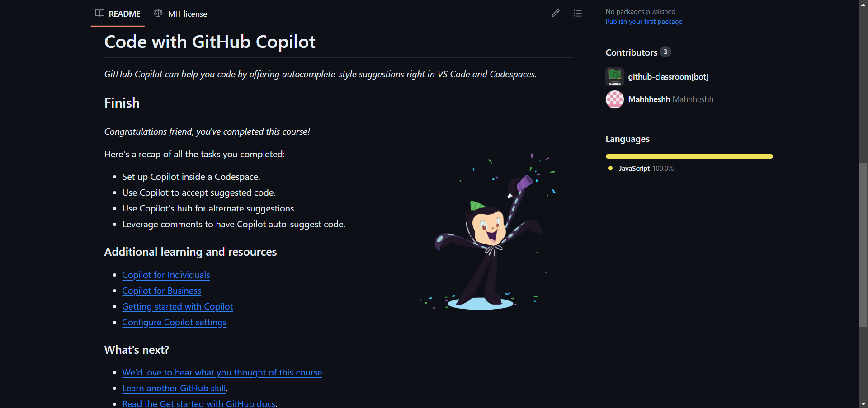This screenshot has width=868, height=408.
Task: Open Learn another GitHub skill
Action: (174, 388)
